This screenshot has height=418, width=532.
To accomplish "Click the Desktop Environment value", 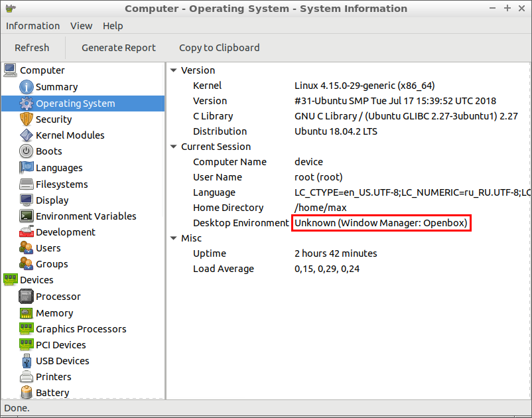I will pyautogui.click(x=381, y=223).
